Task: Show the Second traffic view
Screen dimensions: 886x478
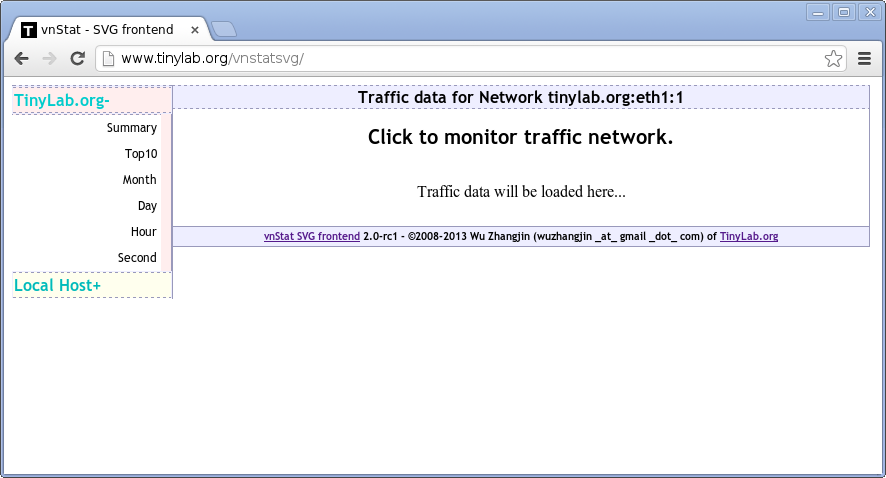Action: (137, 258)
